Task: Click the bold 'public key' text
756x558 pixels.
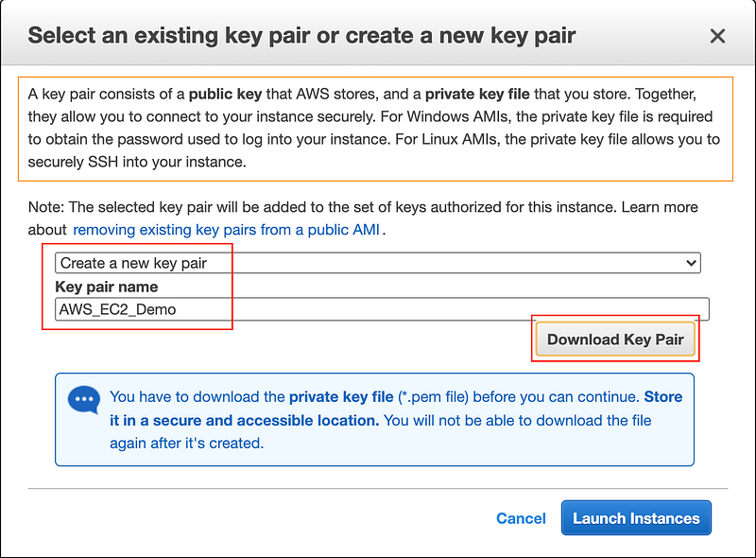Action: point(227,95)
